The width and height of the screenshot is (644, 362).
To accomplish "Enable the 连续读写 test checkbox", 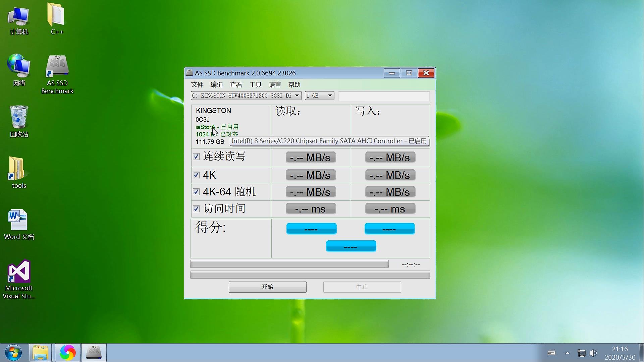I will pos(196,157).
